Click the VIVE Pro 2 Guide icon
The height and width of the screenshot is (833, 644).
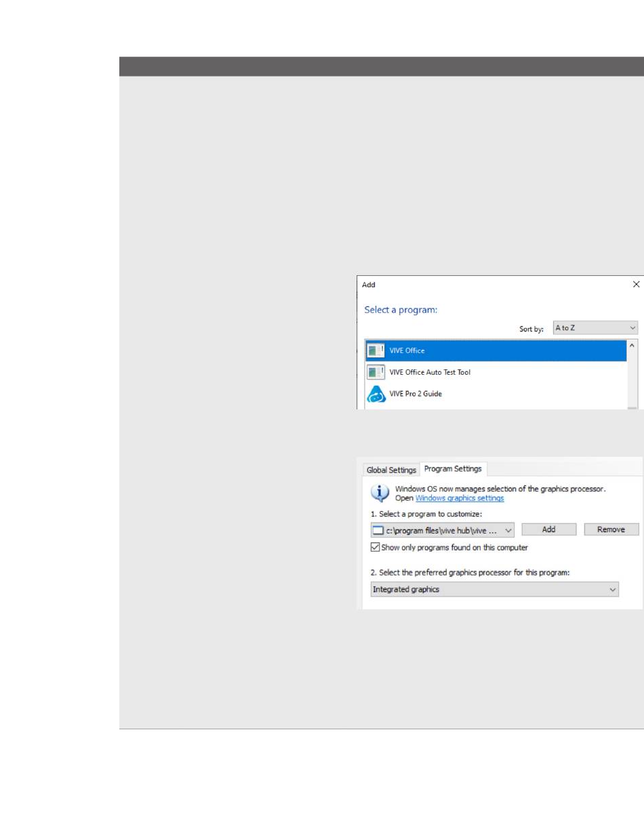tap(376, 394)
